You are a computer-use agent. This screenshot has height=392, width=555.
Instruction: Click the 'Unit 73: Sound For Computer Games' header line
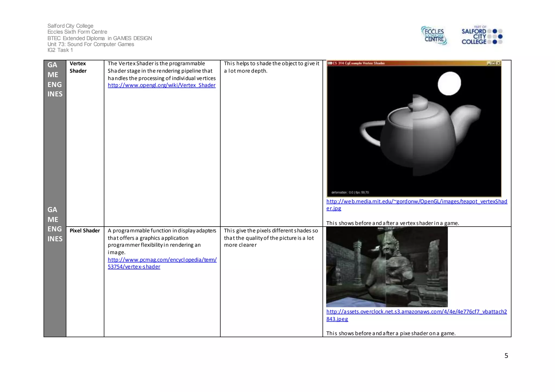pos(91,44)
